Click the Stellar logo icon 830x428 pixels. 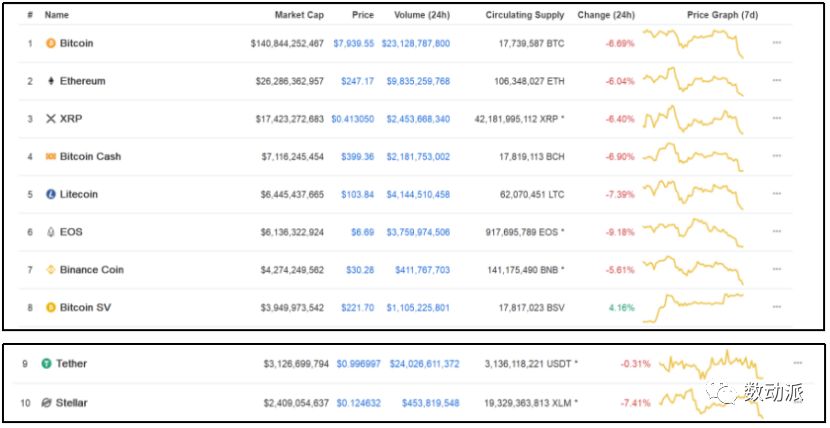point(47,403)
